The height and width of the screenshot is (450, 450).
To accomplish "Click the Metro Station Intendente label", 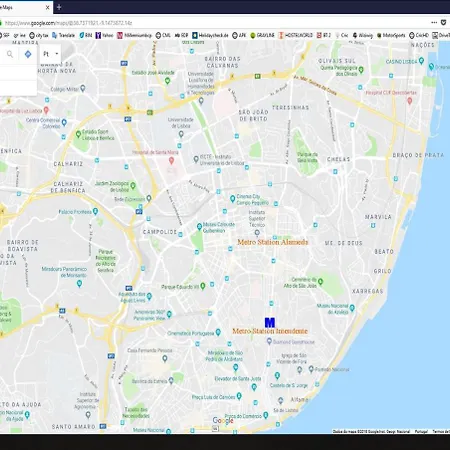I will click(x=270, y=331).
